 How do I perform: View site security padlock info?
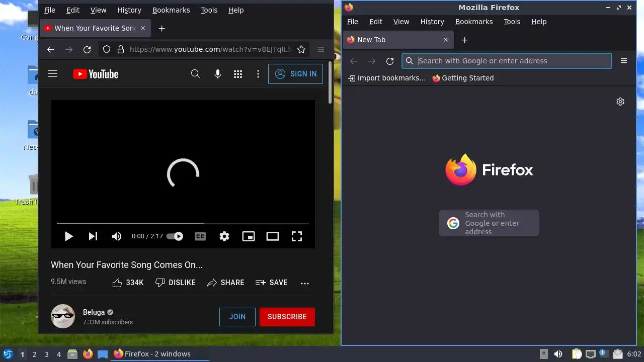(x=120, y=49)
